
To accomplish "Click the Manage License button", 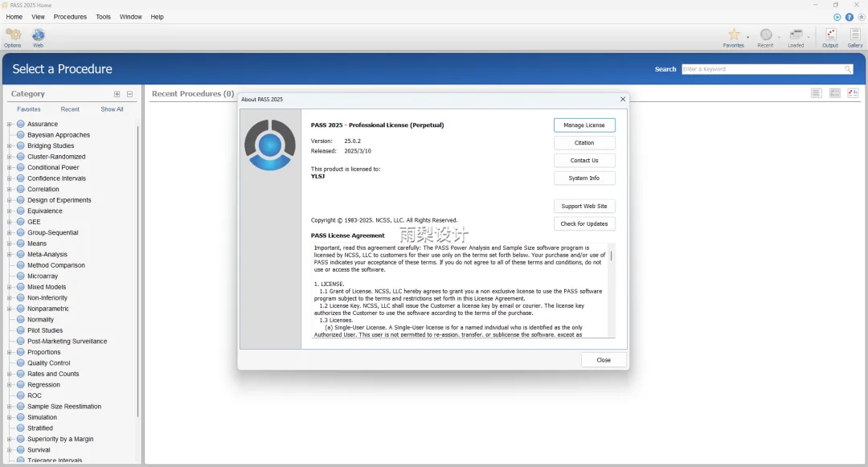I will point(584,125).
